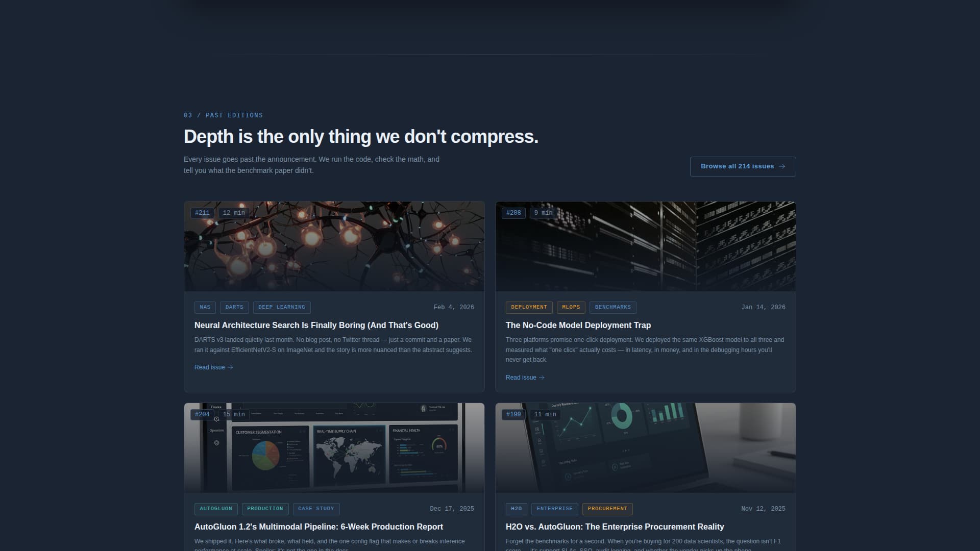Select the MLOPS tag
The image size is (980, 551).
click(x=571, y=307)
